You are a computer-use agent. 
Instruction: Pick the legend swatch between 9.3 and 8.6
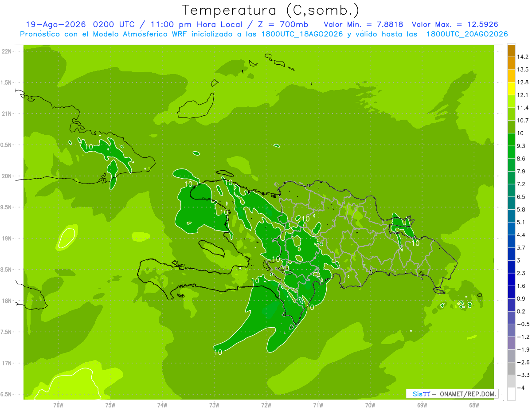511,152
